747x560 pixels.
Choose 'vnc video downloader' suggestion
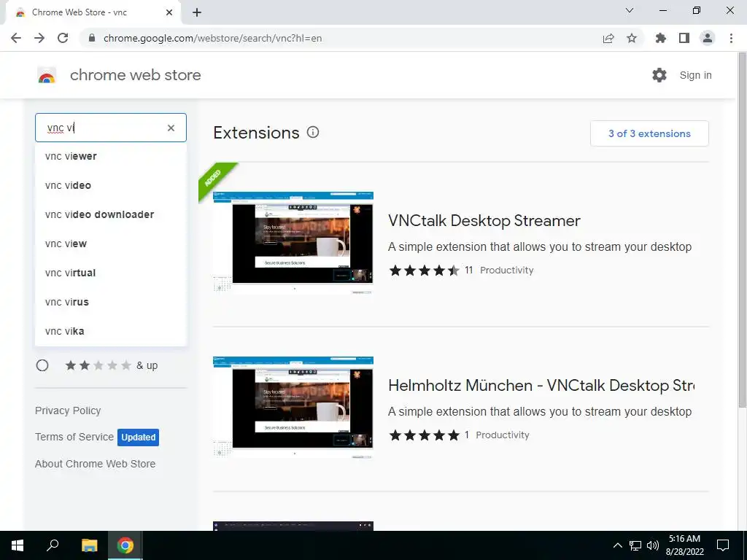coord(111,214)
